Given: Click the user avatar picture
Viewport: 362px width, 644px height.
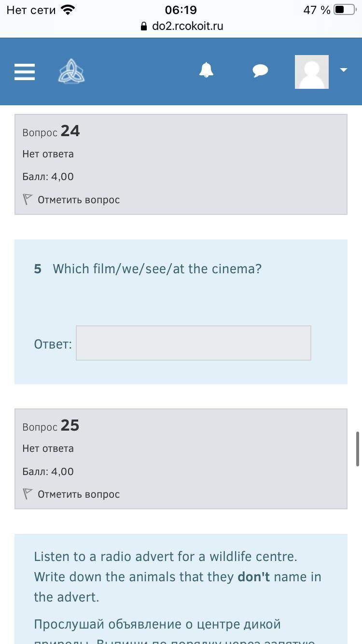Looking at the screenshot, I should (x=312, y=72).
